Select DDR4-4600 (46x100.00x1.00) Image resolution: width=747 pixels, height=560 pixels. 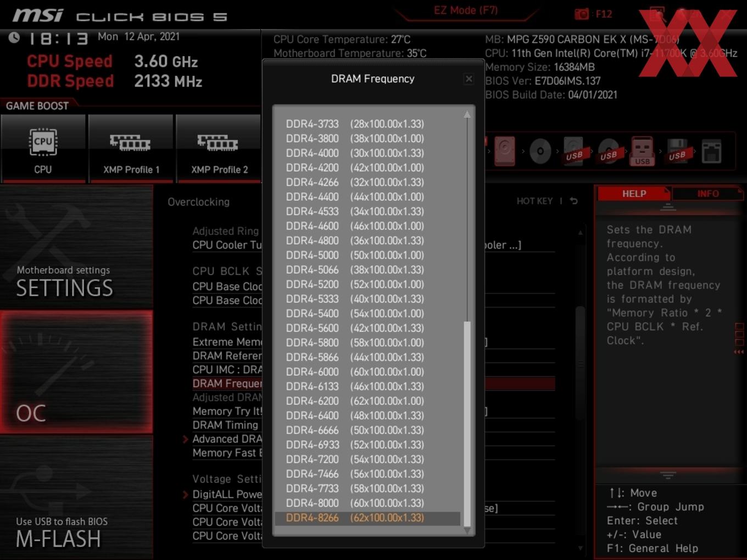(367, 226)
